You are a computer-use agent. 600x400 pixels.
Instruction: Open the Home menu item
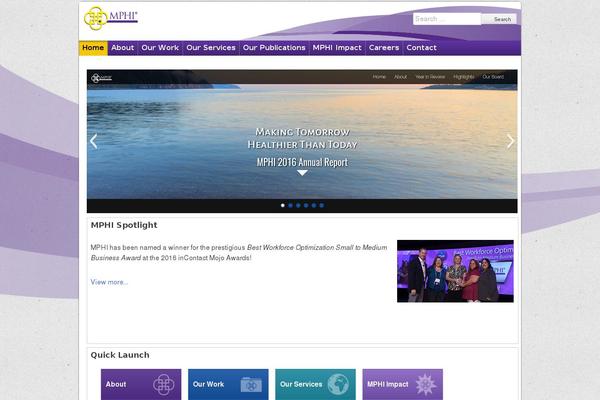[x=93, y=48]
